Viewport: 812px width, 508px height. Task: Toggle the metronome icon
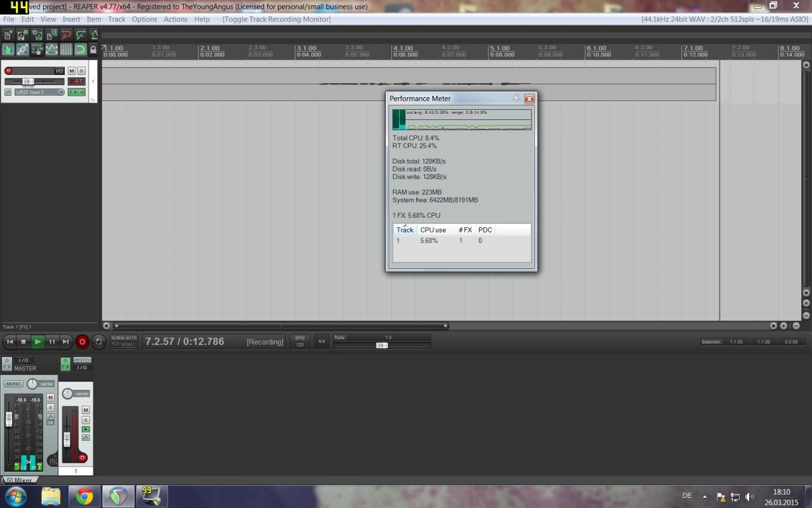click(94, 35)
